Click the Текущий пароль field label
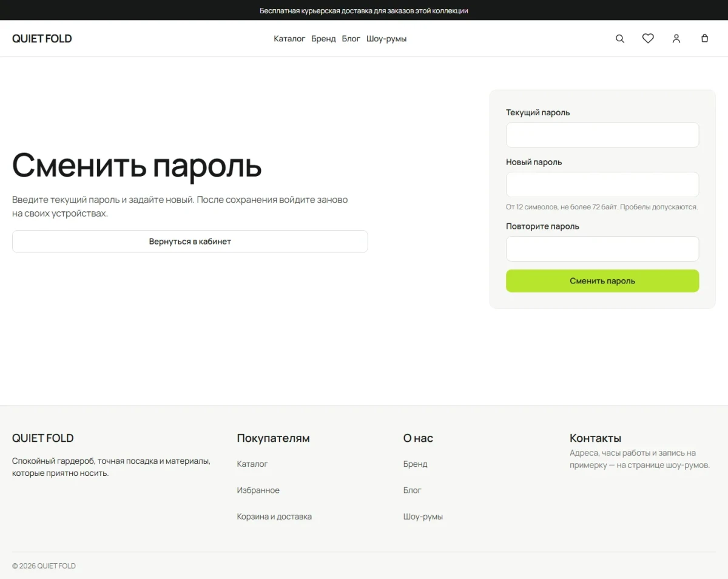The height and width of the screenshot is (579, 728). [538, 112]
